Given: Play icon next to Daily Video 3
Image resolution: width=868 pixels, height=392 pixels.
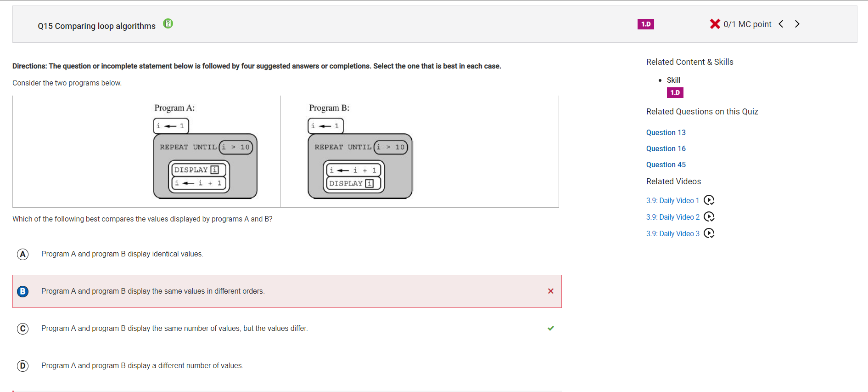Looking at the screenshot, I should tap(709, 233).
